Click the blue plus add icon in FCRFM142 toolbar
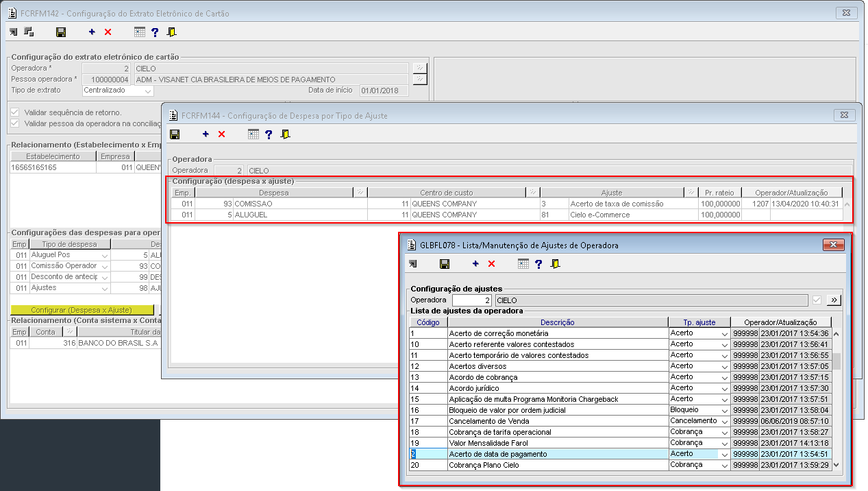Screen dimensions: 868x491 pos(92,32)
